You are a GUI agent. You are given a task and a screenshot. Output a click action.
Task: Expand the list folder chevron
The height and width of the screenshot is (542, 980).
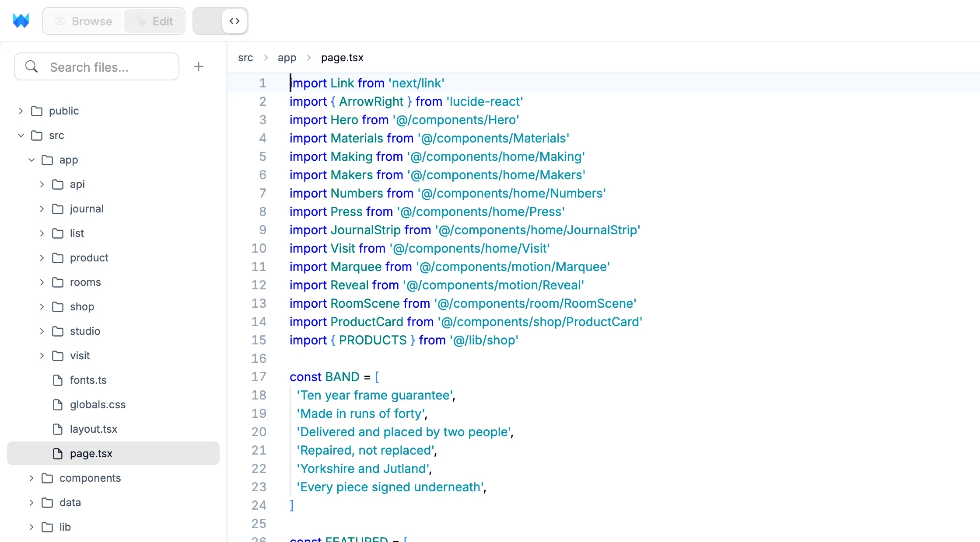point(42,233)
